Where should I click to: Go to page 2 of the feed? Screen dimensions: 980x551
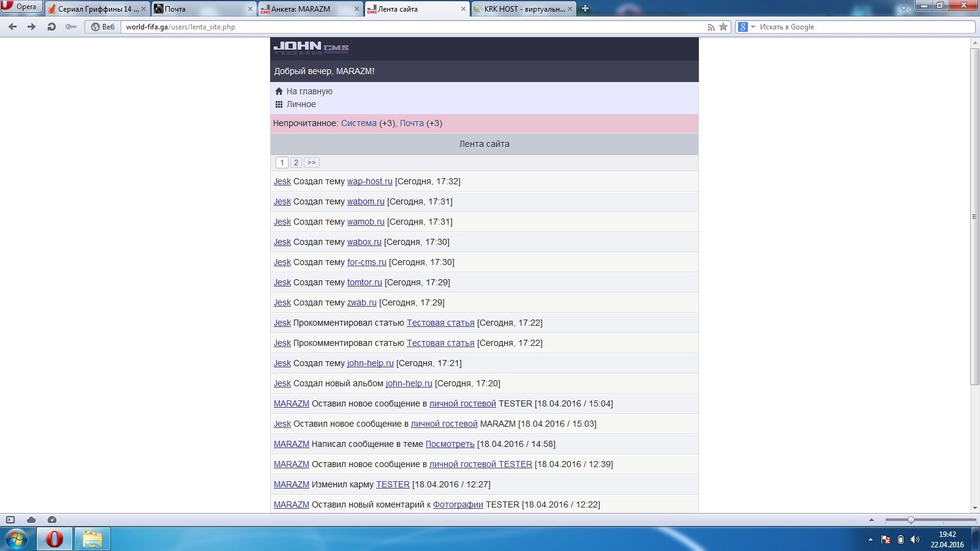coord(296,163)
